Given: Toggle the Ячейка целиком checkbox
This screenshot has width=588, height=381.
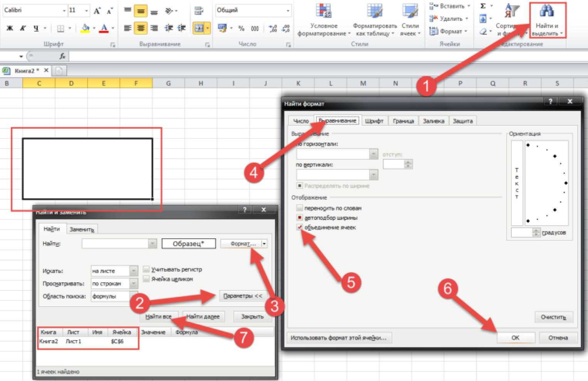Looking at the screenshot, I should [x=146, y=279].
